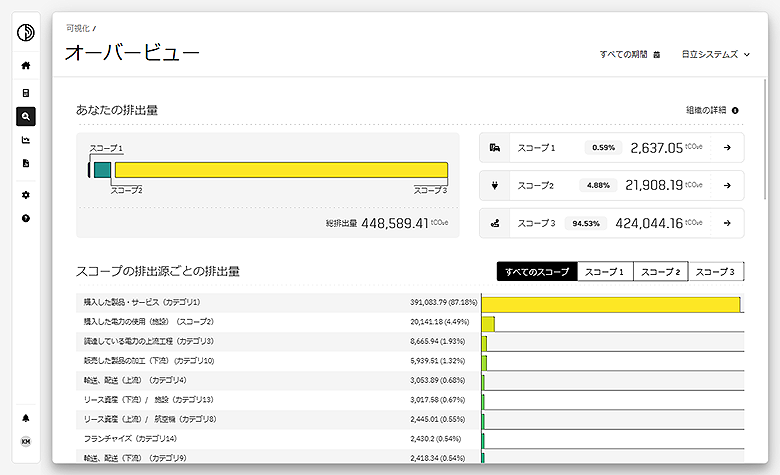Click the 4.88% badge on スコープ2 card
Screen dimensions: 780x475
pos(598,186)
